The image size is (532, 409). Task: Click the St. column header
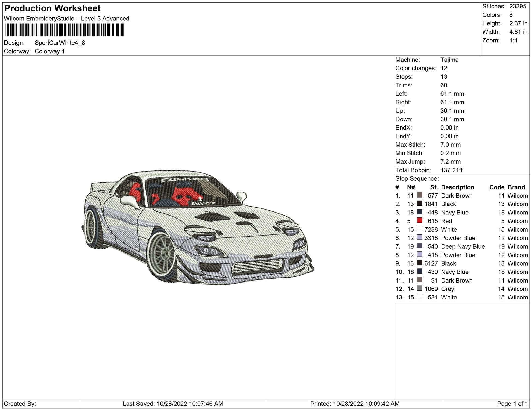pyautogui.click(x=434, y=187)
